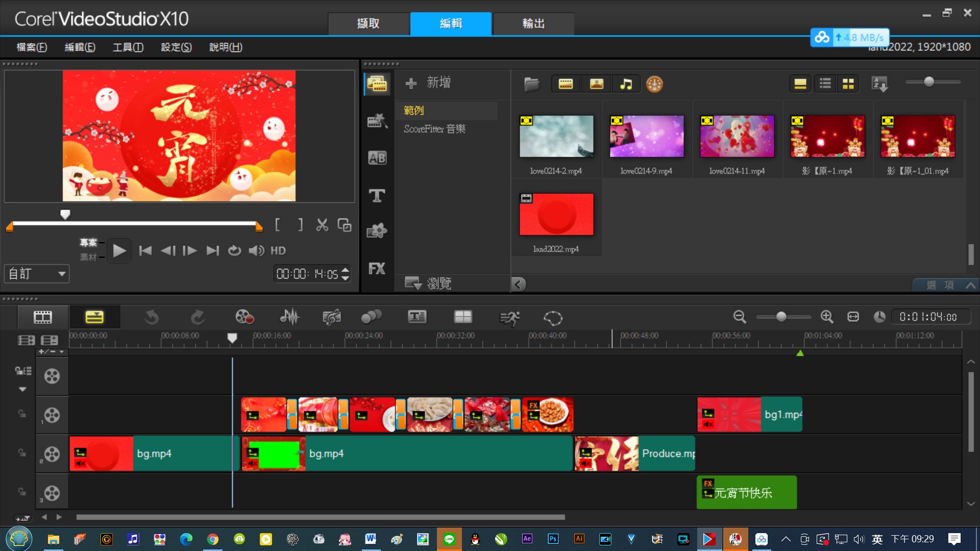980x551 pixels.
Task: Undo the last timeline action
Action: pyautogui.click(x=151, y=317)
